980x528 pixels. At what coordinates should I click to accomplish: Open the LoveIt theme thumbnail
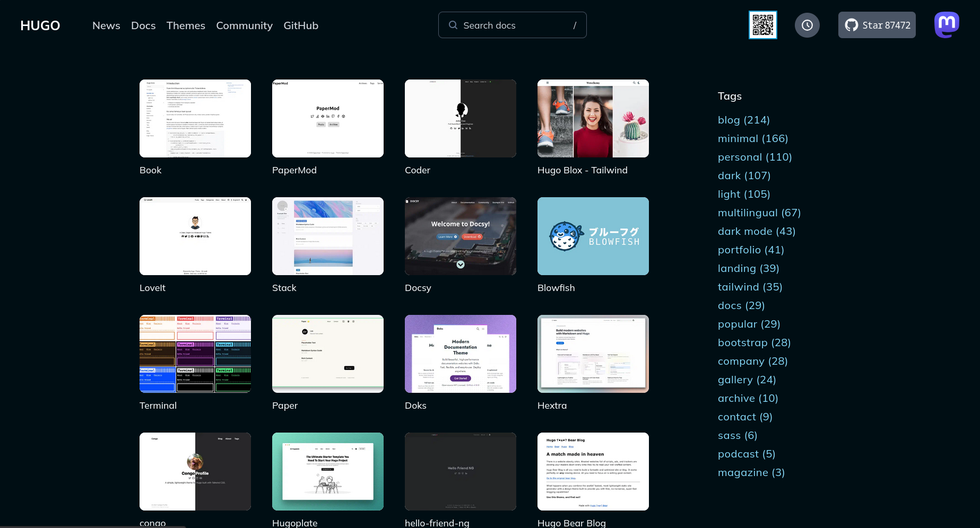[195, 236]
